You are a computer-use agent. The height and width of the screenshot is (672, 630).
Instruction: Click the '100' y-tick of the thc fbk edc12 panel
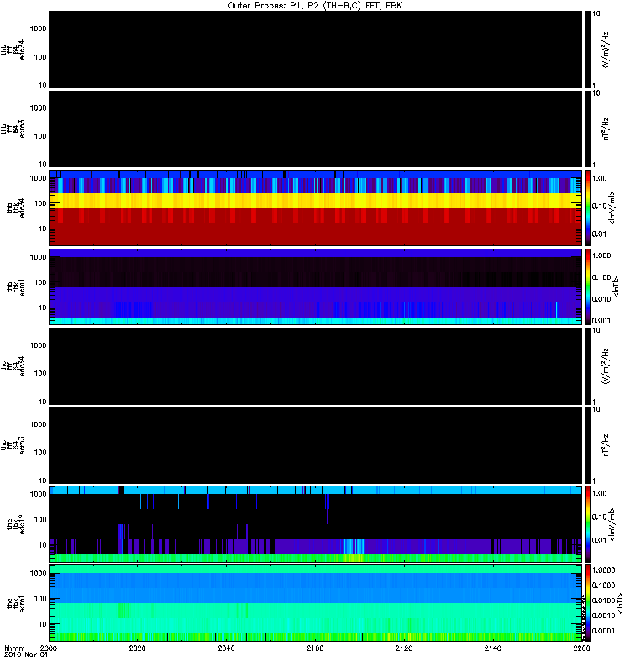click(40, 520)
